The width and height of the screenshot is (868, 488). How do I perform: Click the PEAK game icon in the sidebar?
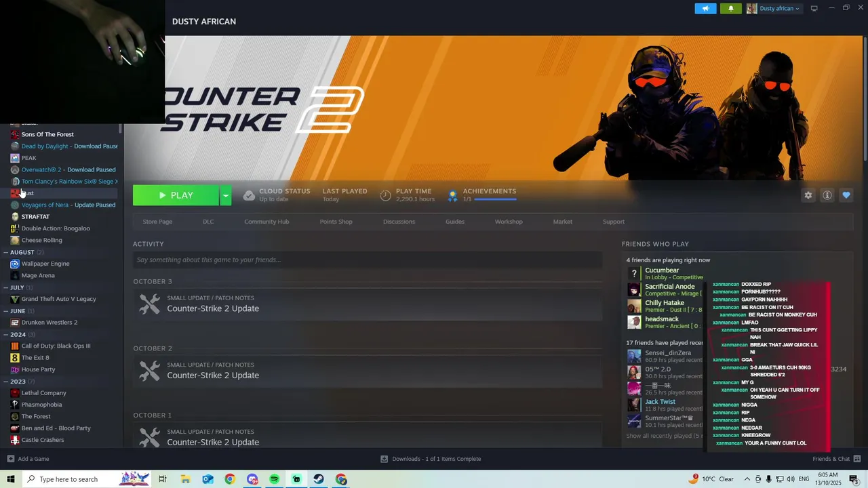tap(15, 158)
